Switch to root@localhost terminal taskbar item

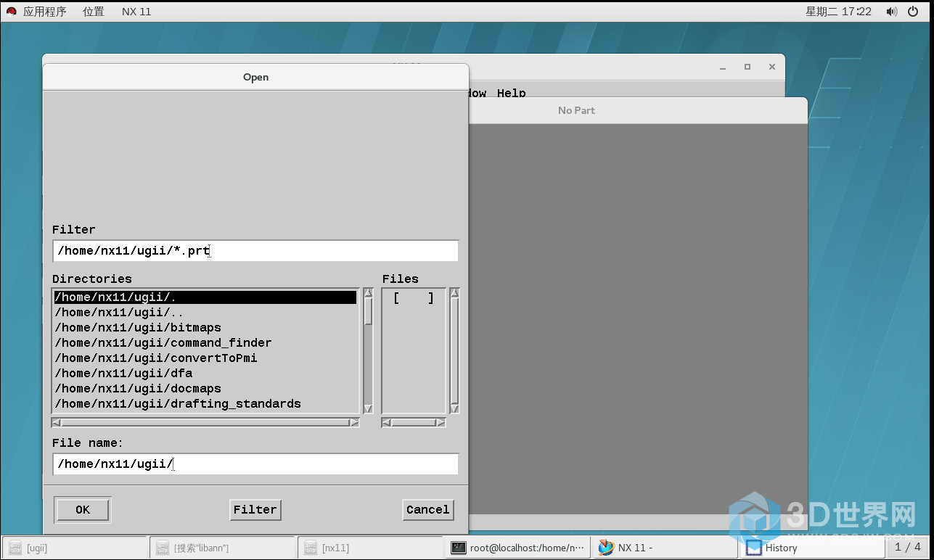tap(518, 548)
